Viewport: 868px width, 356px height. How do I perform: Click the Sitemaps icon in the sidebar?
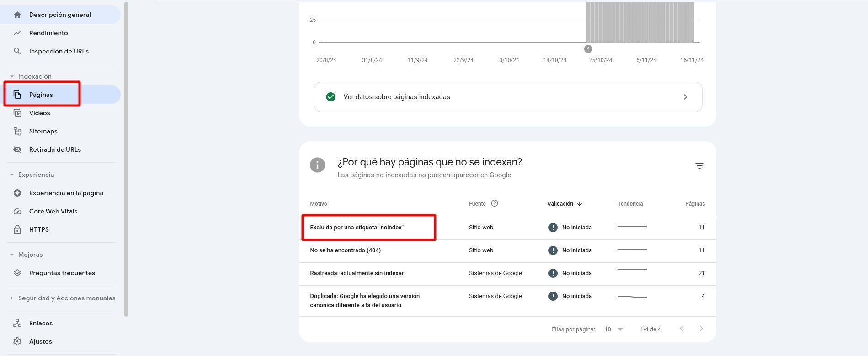17,132
